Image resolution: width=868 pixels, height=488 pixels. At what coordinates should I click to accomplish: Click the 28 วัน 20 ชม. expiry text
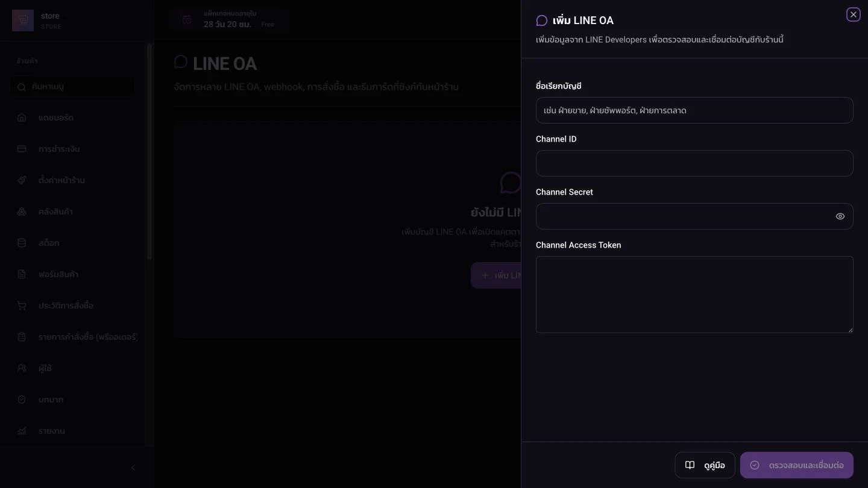[227, 24]
